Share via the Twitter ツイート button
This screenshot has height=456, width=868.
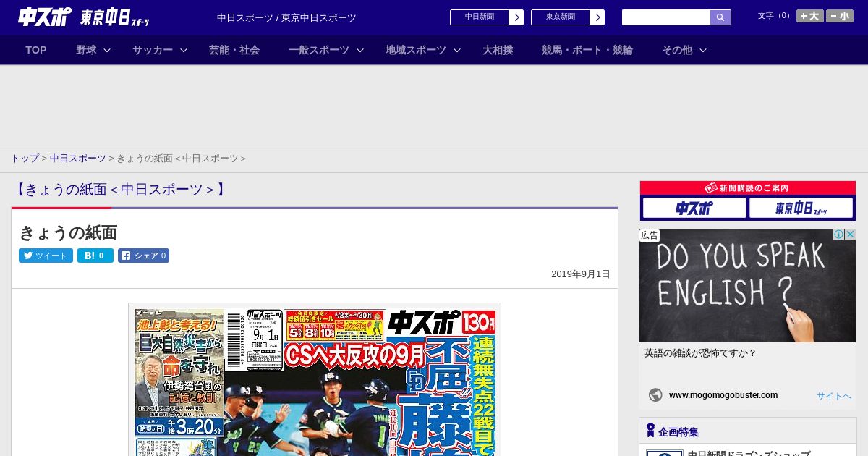pos(46,256)
